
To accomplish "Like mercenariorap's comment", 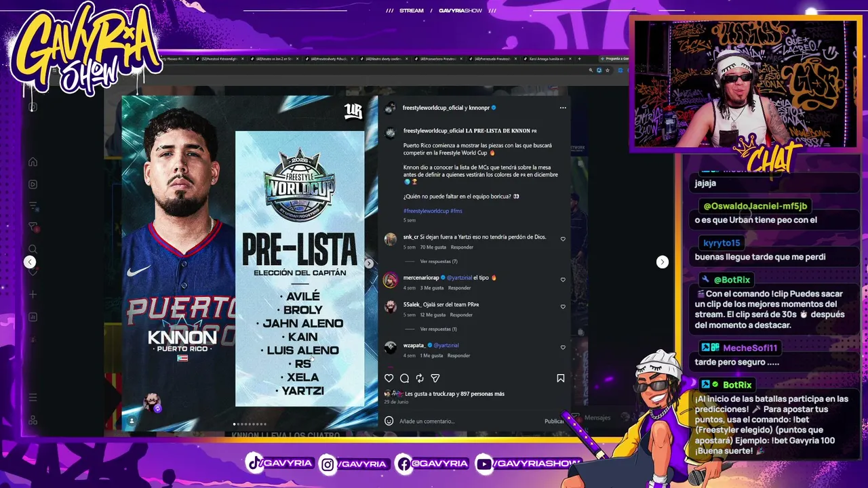I will tap(563, 279).
